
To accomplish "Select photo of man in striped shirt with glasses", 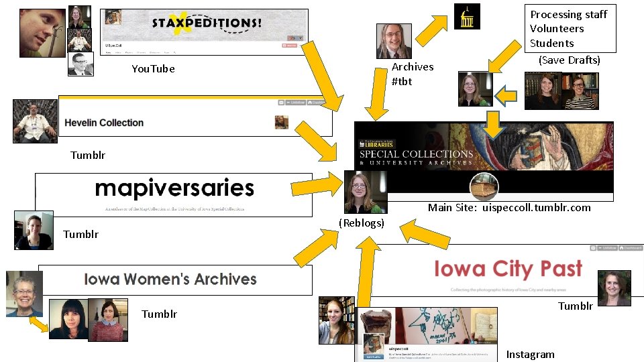I will click(580, 91).
